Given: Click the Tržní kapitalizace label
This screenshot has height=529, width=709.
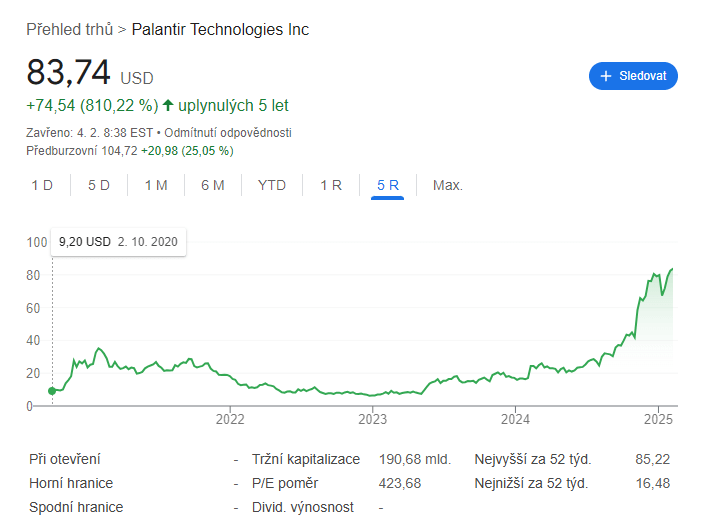Looking at the screenshot, I should pyautogui.click(x=306, y=459).
